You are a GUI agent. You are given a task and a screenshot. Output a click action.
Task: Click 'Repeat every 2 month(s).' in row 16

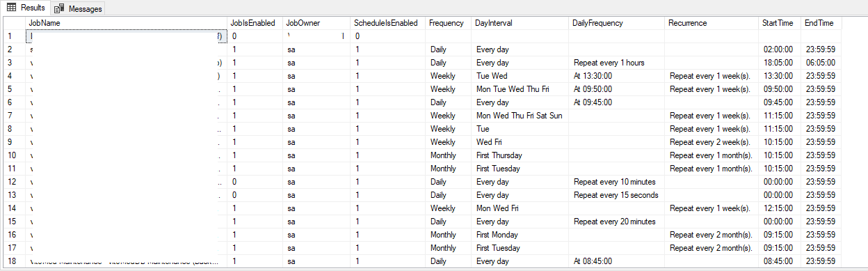(x=712, y=235)
